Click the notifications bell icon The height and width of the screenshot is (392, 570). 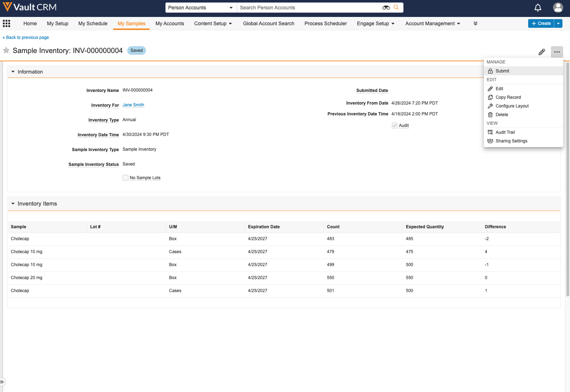(538, 8)
